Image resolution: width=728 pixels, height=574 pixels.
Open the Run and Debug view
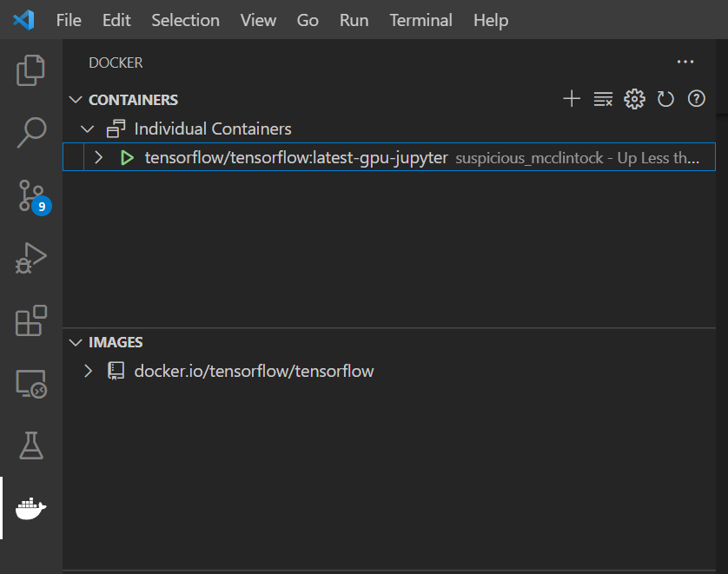pos(31,258)
